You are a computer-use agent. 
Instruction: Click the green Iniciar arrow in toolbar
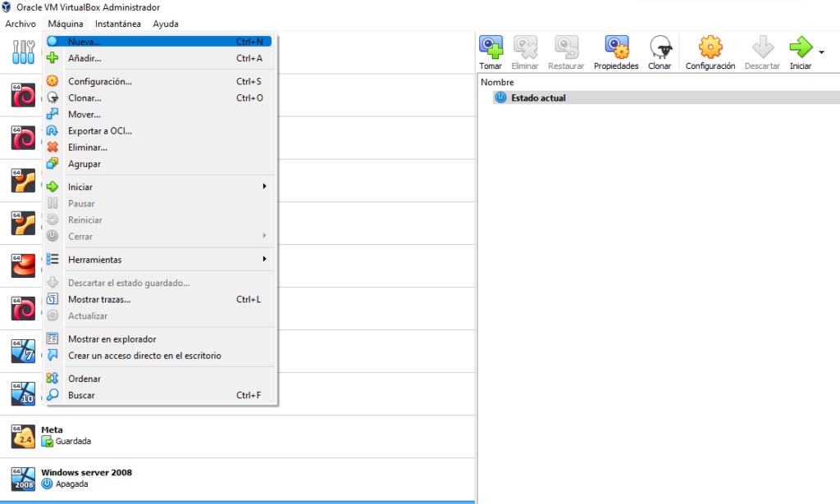pyautogui.click(x=801, y=47)
